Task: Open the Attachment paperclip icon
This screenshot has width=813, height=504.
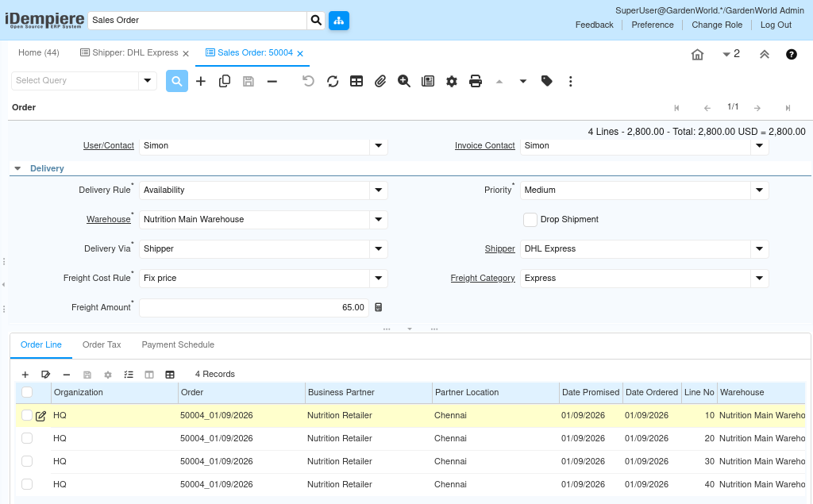Action: [x=380, y=81]
